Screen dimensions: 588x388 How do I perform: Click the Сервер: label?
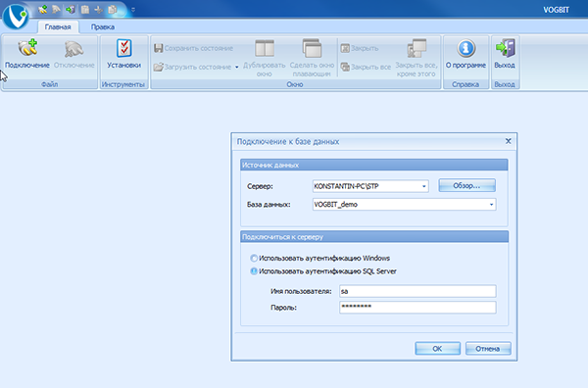click(x=260, y=186)
